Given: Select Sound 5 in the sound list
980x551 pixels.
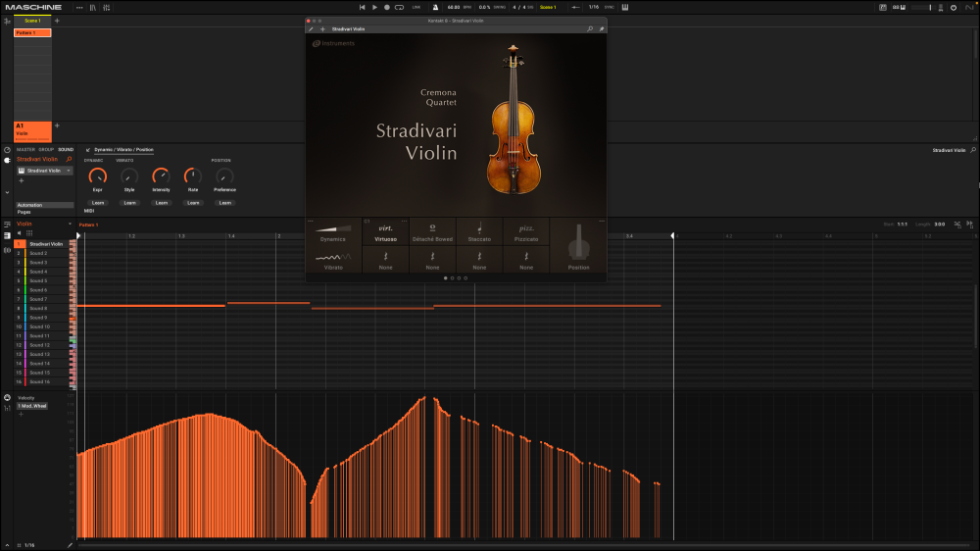Looking at the screenshot, I should point(38,281).
